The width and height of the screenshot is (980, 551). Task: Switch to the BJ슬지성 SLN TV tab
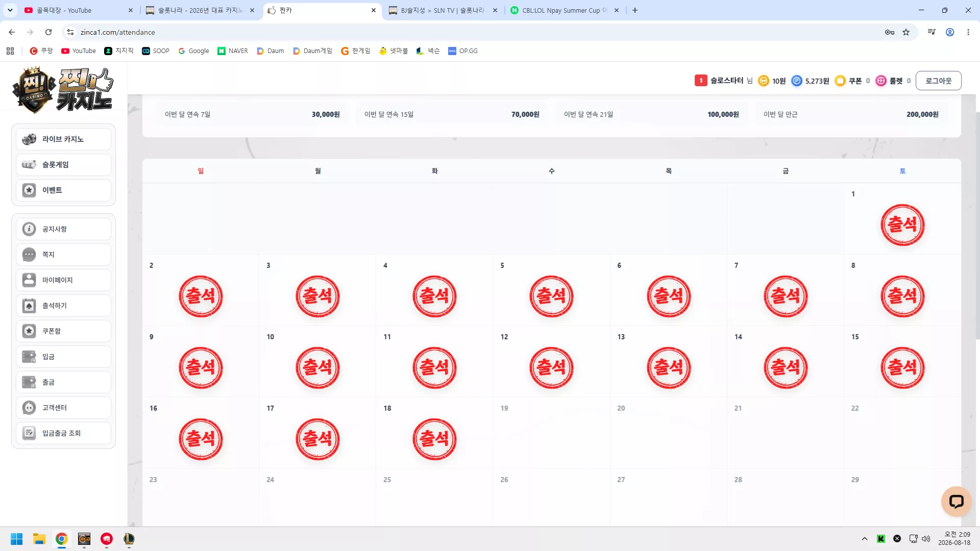(x=442, y=10)
